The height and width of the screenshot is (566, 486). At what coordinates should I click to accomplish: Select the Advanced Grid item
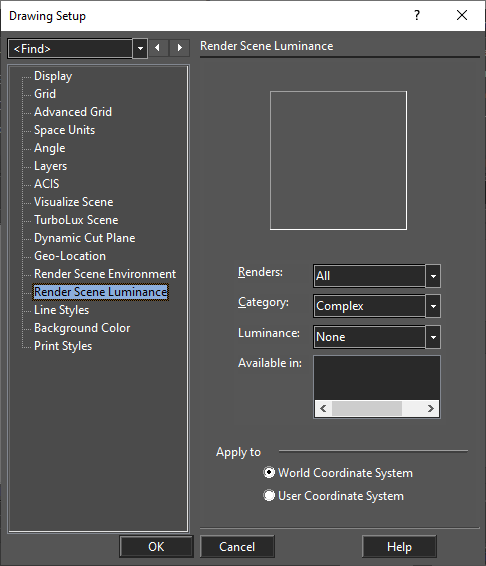[73, 112]
